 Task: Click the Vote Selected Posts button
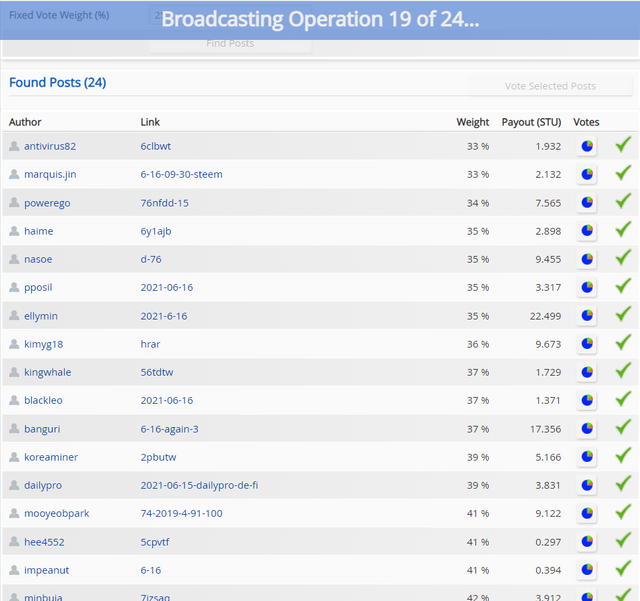tap(550, 86)
